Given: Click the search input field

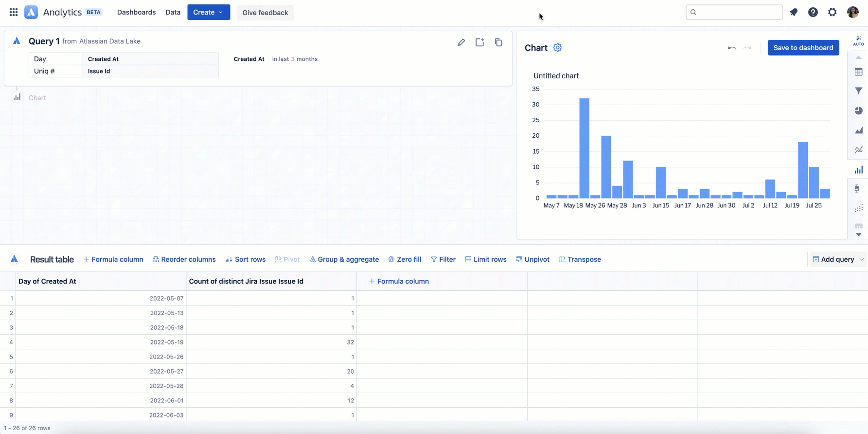Looking at the screenshot, I should tap(734, 12).
